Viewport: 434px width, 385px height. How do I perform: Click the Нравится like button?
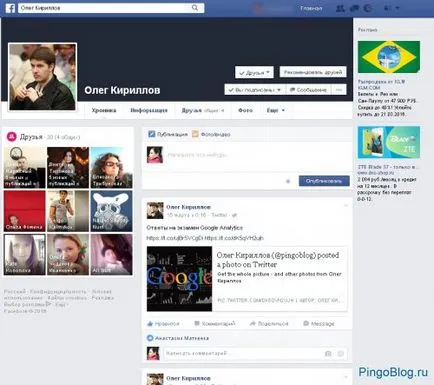[163, 323]
